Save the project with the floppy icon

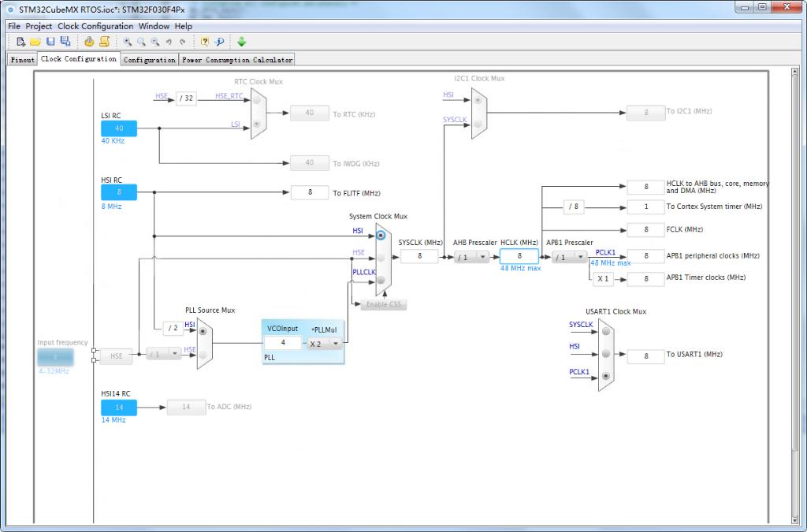click(50, 42)
